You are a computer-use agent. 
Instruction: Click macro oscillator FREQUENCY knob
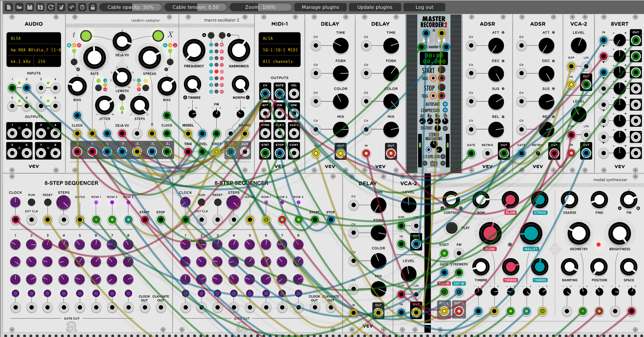(194, 50)
